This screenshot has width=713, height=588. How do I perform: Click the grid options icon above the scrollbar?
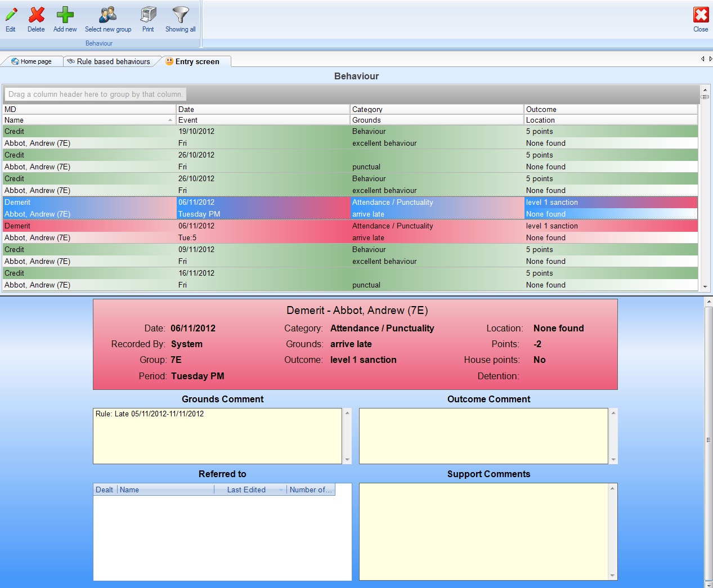(x=705, y=97)
